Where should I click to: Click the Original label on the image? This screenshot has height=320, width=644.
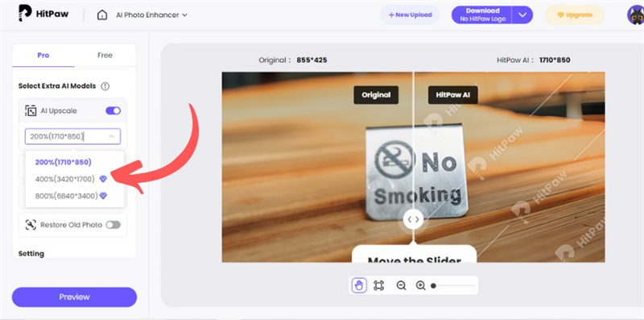(376, 94)
